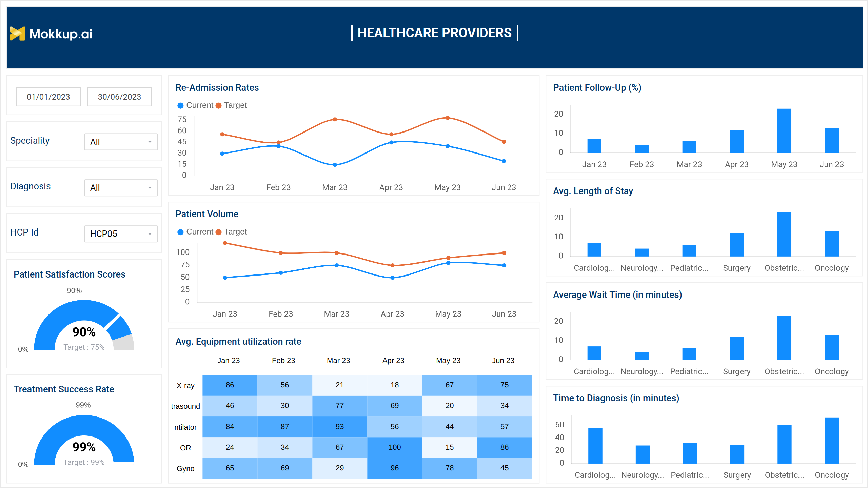Click the Jun 23 bar in Patient Follow-Up
This screenshot has width=868, height=488.
832,140
